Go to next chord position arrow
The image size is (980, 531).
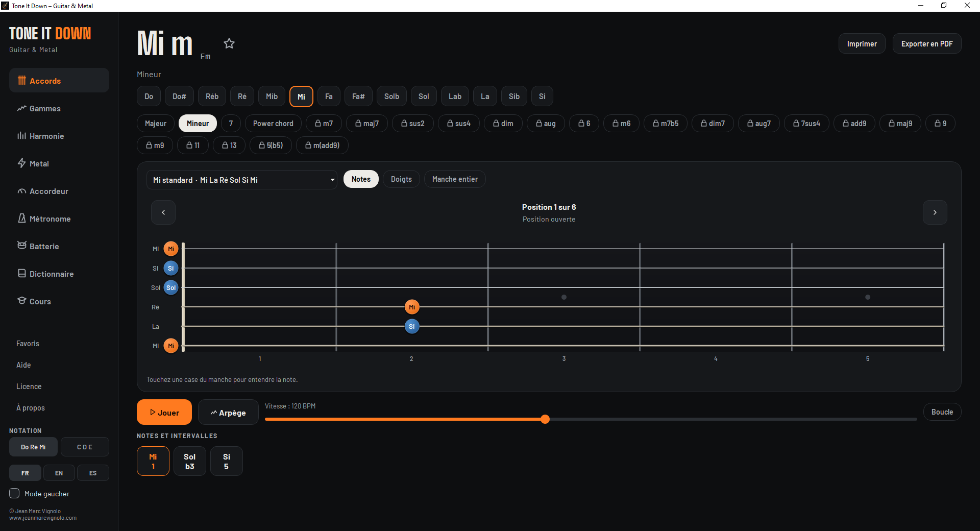935,212
